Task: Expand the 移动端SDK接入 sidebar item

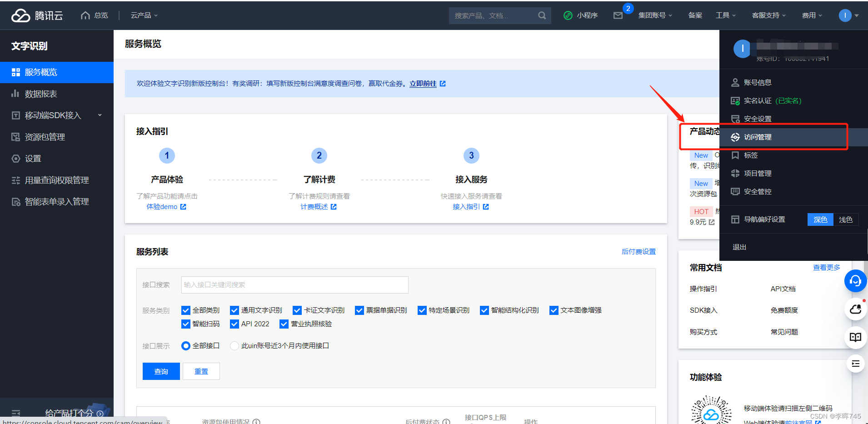Action: click(57, 115)
